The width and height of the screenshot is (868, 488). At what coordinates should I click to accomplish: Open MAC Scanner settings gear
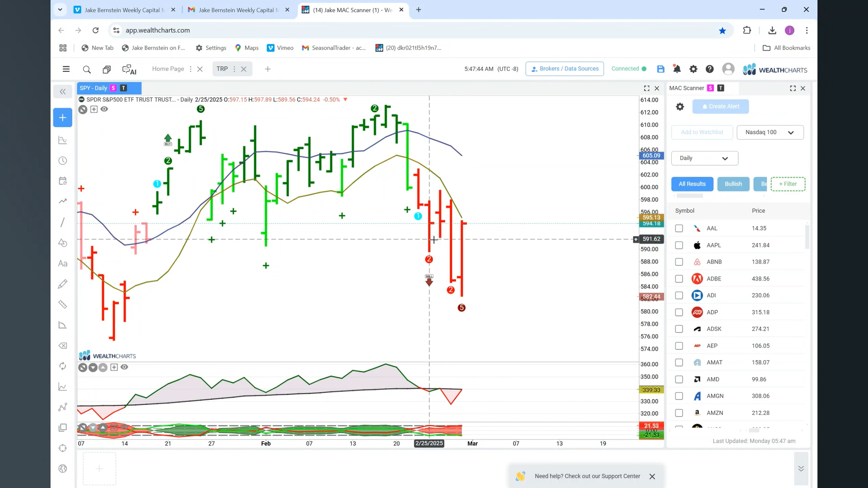coord(680,107)
